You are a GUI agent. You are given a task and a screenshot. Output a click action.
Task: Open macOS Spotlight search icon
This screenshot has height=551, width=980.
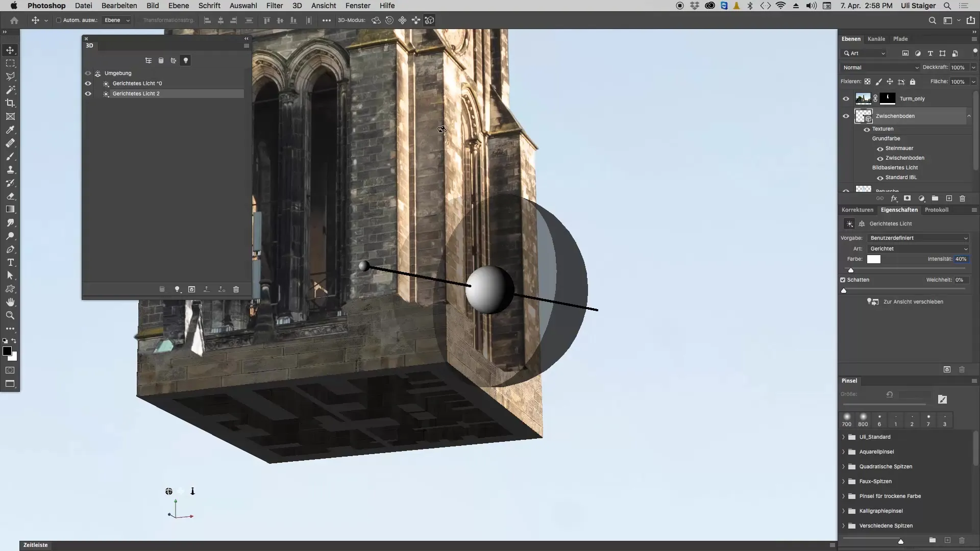[x=947, y=6]
